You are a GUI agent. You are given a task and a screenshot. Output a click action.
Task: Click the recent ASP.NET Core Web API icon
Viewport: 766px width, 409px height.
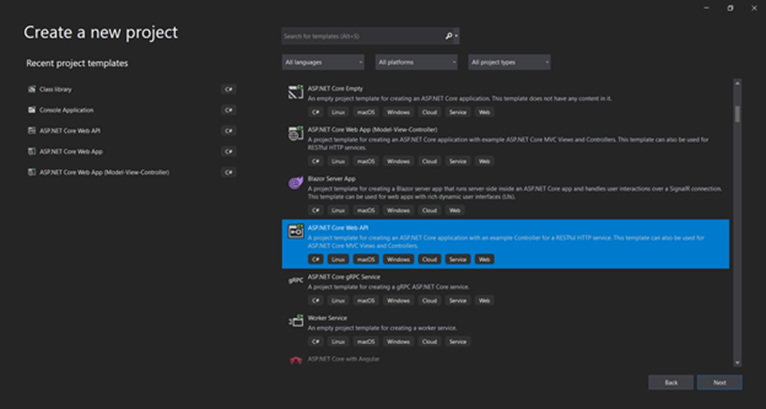click(x=32, y=130)
